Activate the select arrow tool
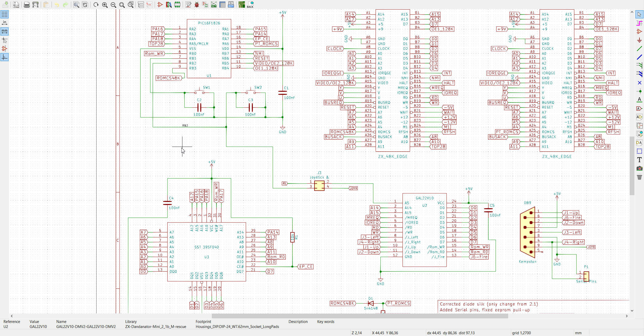The width and height of the screenshot is (644, 336). 639,14
